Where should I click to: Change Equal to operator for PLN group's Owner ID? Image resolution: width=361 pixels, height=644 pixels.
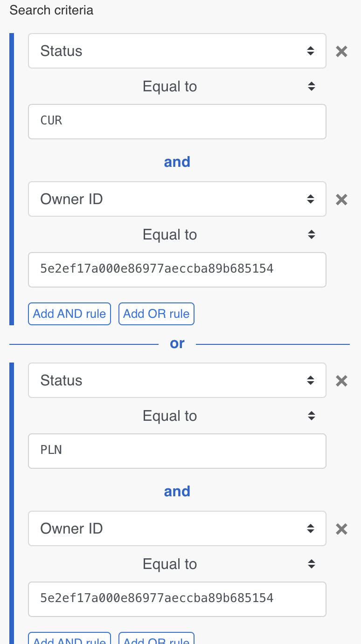[x=177, y=564]
